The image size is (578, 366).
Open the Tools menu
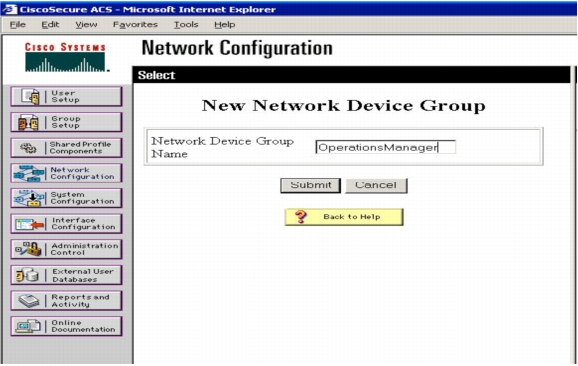(x=186, y=25)
